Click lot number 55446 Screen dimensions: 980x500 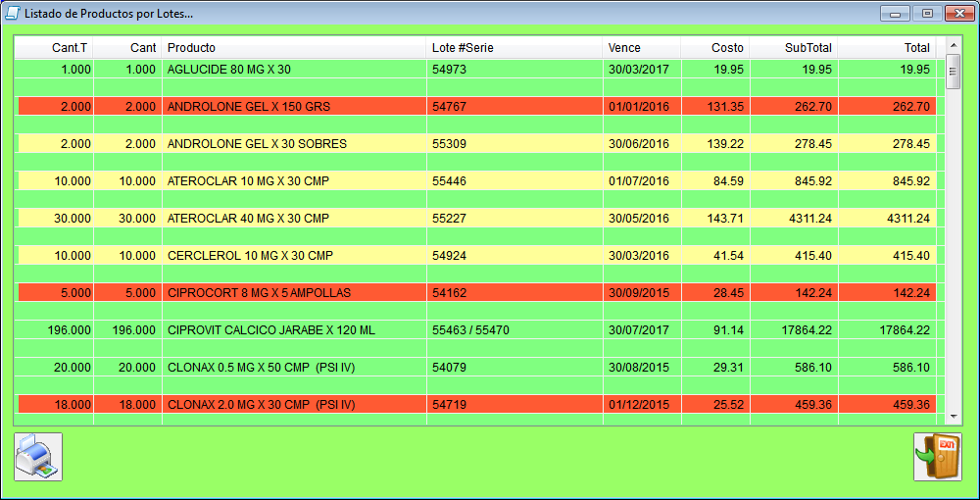click(449, 181)
